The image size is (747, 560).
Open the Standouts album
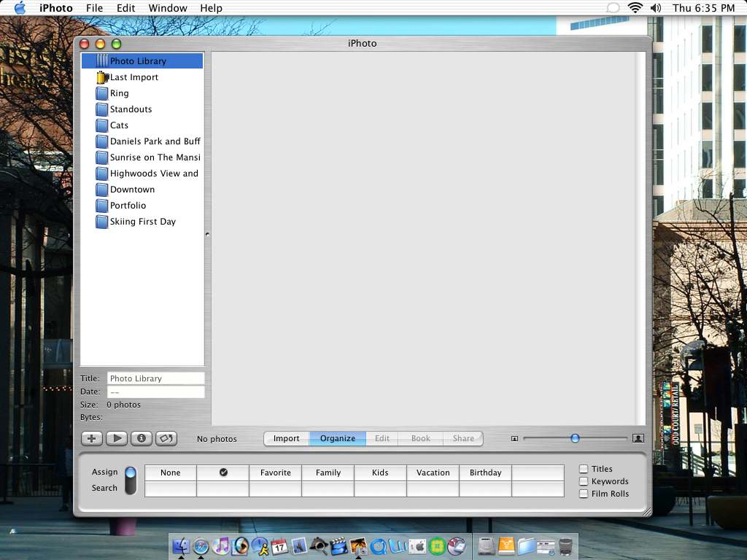click(x=142, y=109)
